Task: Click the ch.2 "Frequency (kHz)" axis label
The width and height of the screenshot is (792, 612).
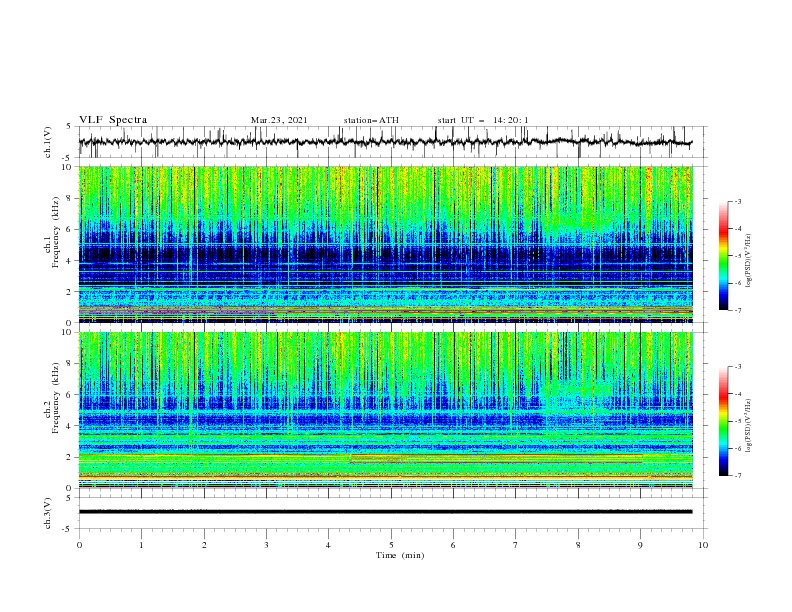Action: [56, 398]
